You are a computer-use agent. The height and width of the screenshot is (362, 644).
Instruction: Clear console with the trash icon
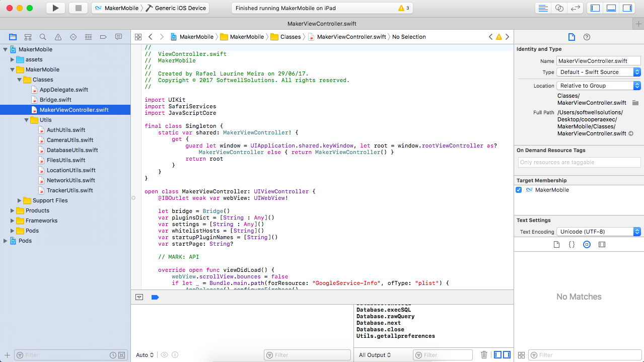pos(484,355)
